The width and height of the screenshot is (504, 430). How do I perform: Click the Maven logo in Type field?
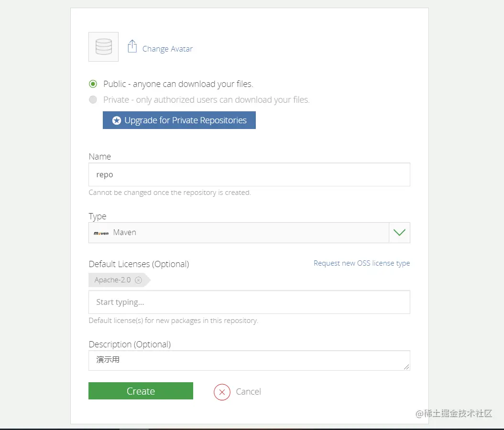coord(101,233)
